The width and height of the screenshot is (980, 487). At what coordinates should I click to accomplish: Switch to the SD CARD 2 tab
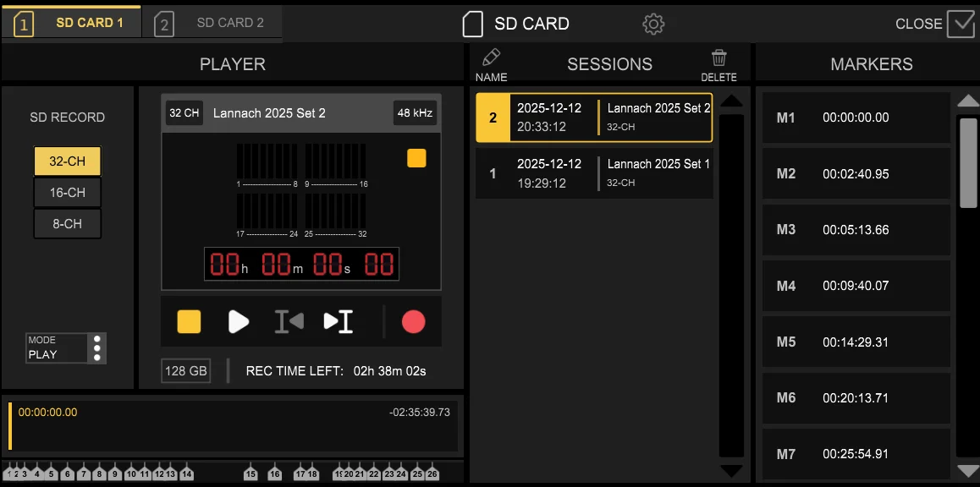(x=212, y=23)
